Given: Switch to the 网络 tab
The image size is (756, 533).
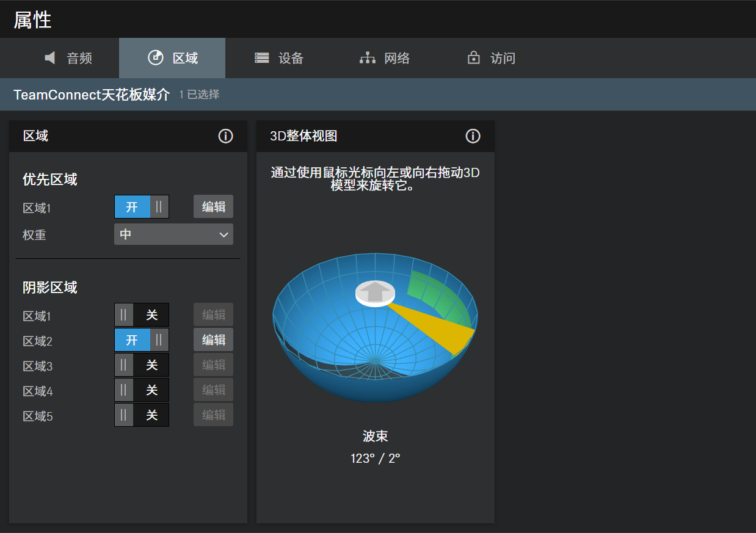Looking at the screenshot, I should point(385,58).
